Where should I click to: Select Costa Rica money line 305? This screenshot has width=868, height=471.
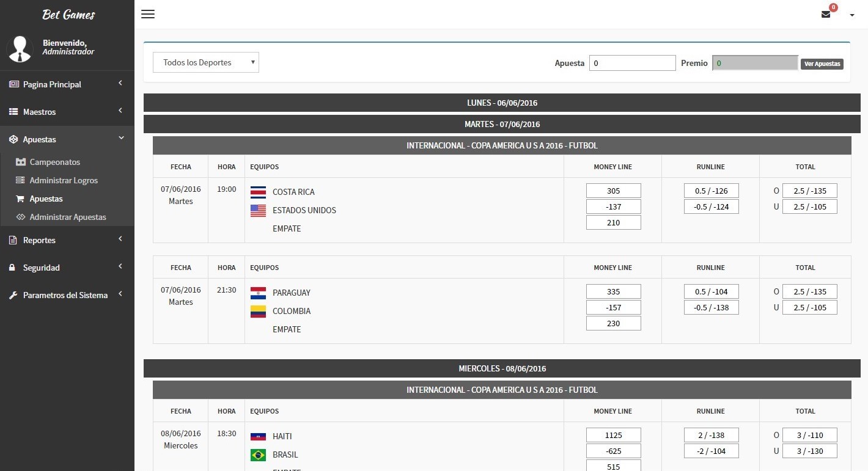click(613, 191)
